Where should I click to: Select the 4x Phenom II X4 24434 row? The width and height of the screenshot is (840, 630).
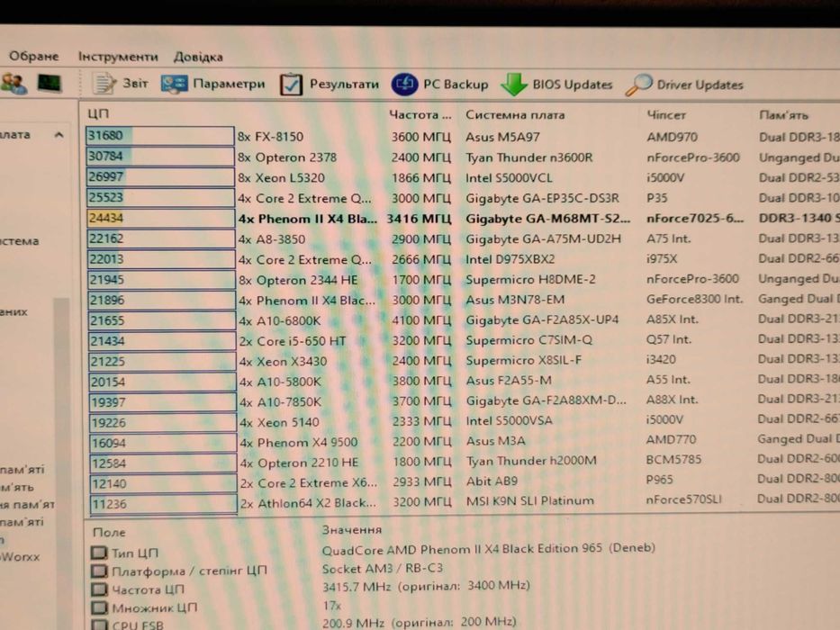coord(463,219)
